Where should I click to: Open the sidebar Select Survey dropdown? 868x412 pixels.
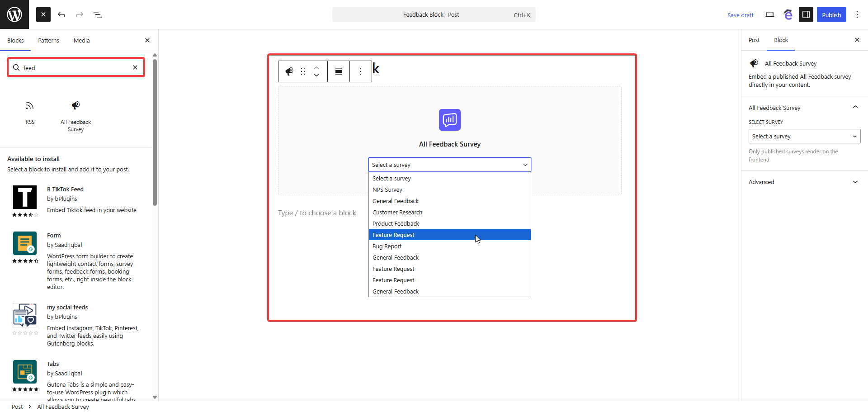coord(804,136)
